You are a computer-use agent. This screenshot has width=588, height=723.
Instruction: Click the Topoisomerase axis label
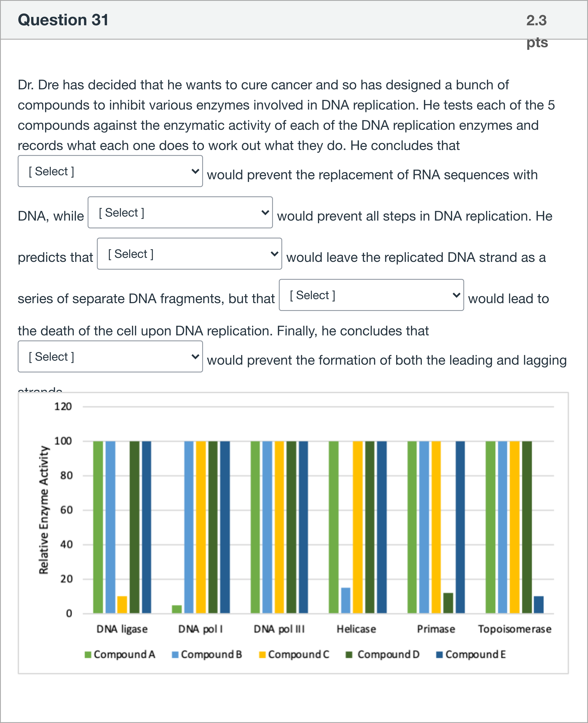click(x=514, y=629)
